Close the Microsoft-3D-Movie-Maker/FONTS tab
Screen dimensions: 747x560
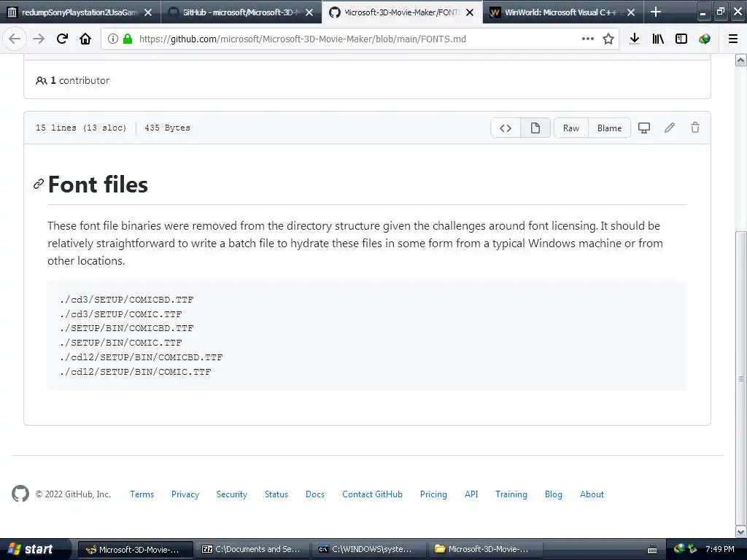coord(470,12)
